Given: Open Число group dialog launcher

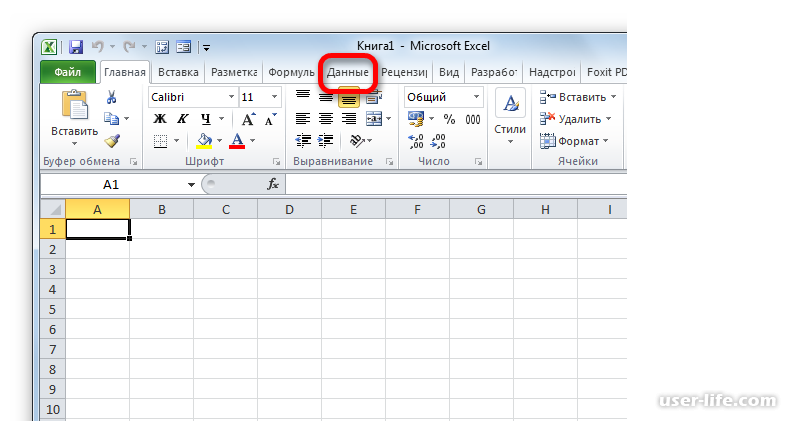Looking at the screenshot, I should coord(478,162).
